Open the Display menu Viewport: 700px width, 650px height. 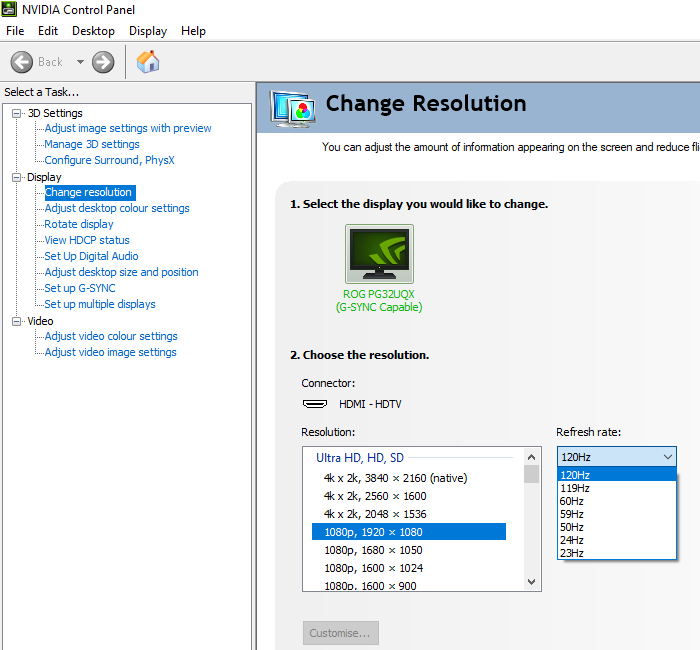(148, 31)
